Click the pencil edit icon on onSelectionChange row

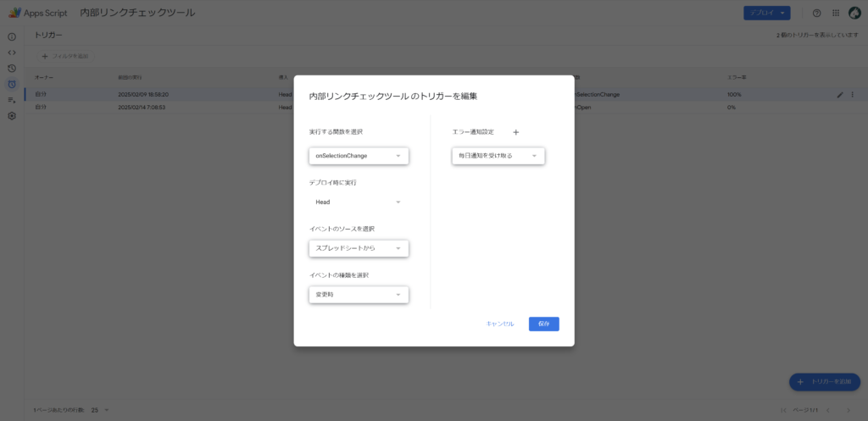coord(840,94)
